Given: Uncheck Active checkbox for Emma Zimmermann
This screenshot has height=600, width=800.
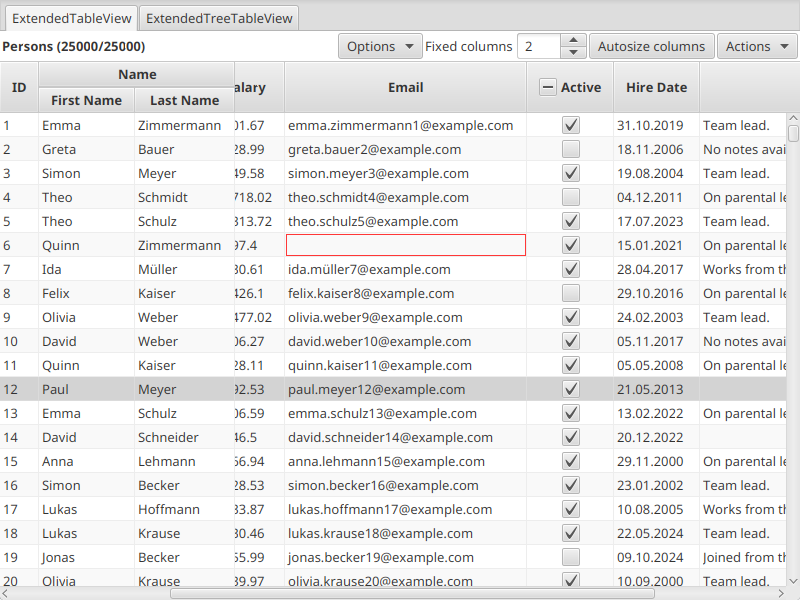Looking at the screenshot, I should point(571,125).
